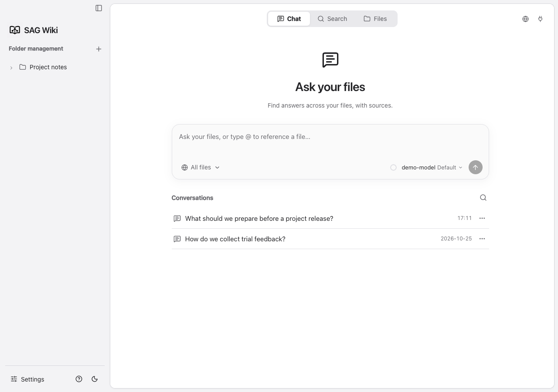Click the plug connection icon
This screenshot has height=392, width=558.
(540, 19)
